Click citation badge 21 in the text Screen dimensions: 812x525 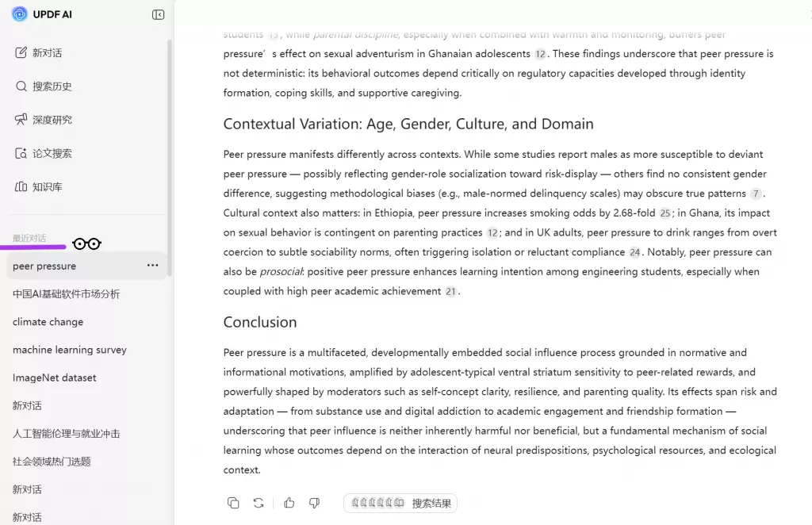450,292
